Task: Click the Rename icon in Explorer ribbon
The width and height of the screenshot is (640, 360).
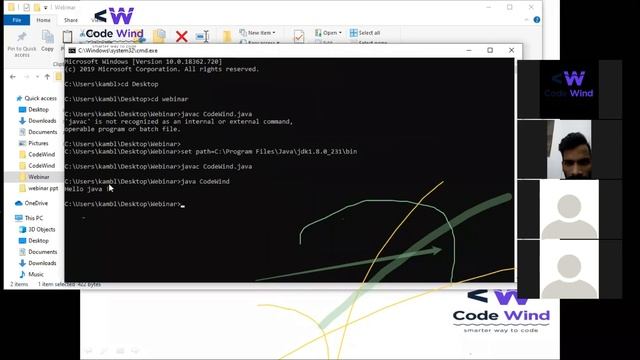Action: coord(202,37)
